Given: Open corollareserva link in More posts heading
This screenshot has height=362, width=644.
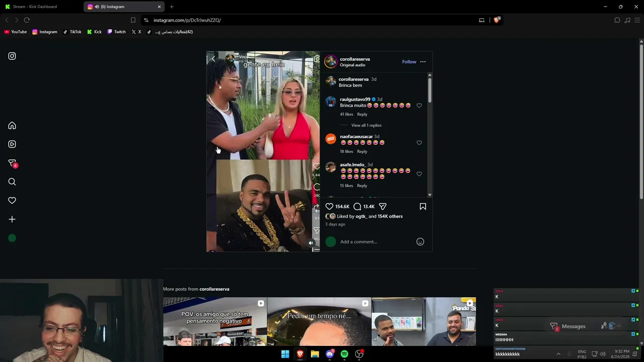Looking at the screenshot, I should coord(214,289).
